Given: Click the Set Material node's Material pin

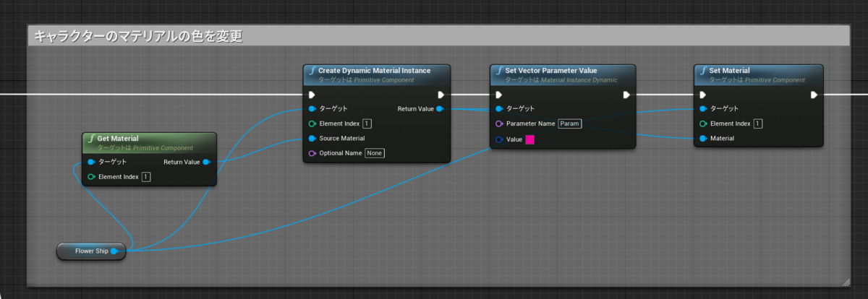Looking at the screenshot, I should (x=703, y=138).
